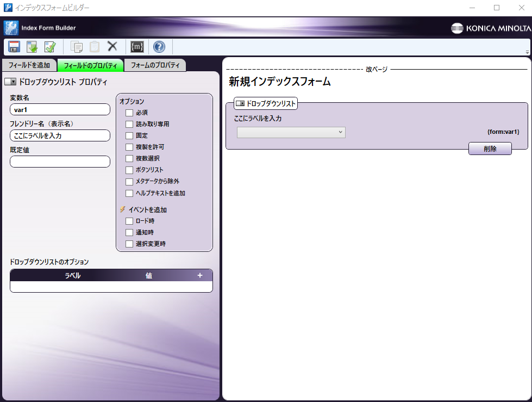The width and height of the screenshot is (532, 402).
Task: Click the copy documents toolbar icon
Action: 76,47
